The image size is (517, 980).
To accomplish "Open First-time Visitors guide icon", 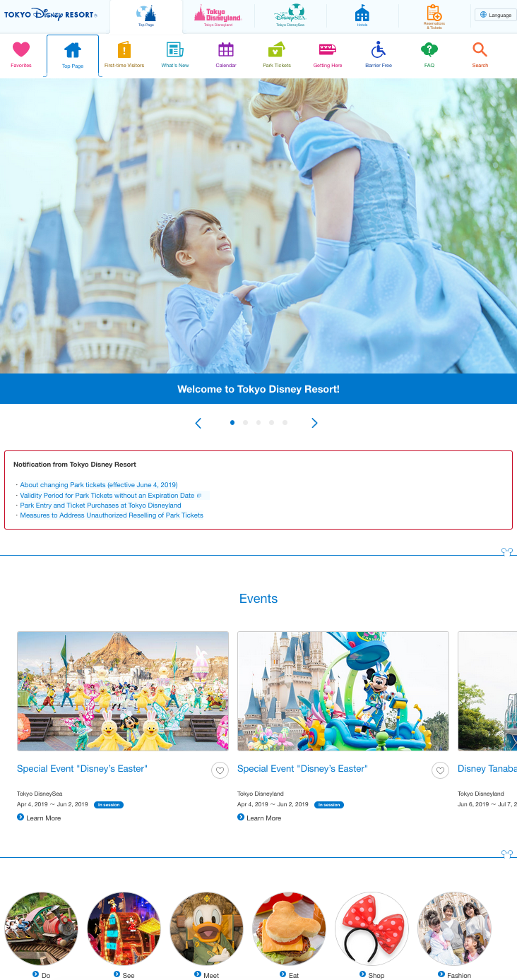I will [x=124, y=50].
